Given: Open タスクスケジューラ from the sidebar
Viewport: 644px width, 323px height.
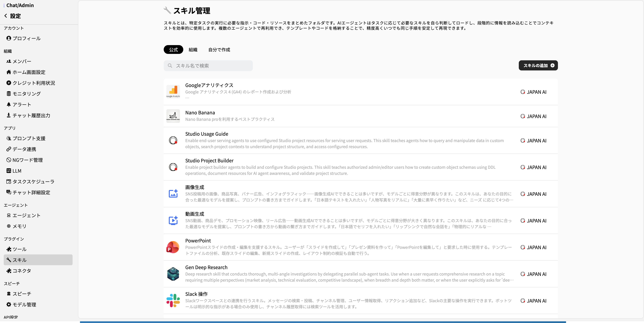Looking at the screenshot, I should point(33,181).
